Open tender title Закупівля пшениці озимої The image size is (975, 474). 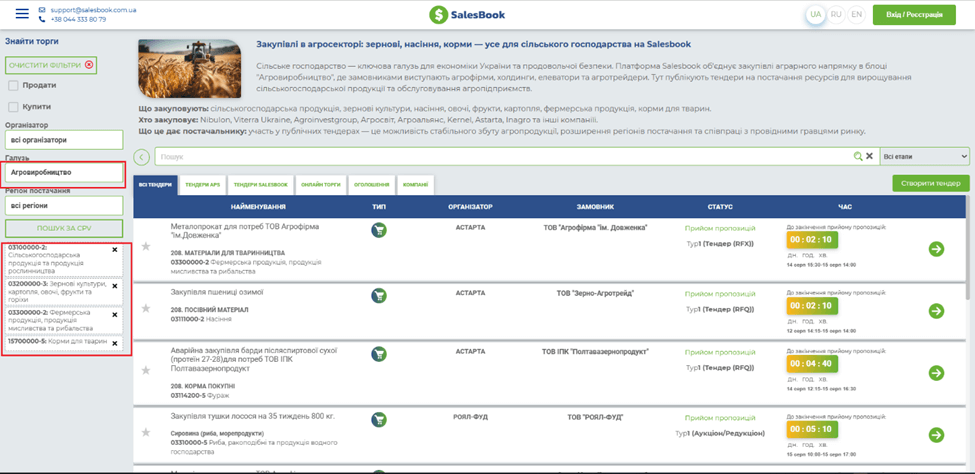tap(218, 292)
